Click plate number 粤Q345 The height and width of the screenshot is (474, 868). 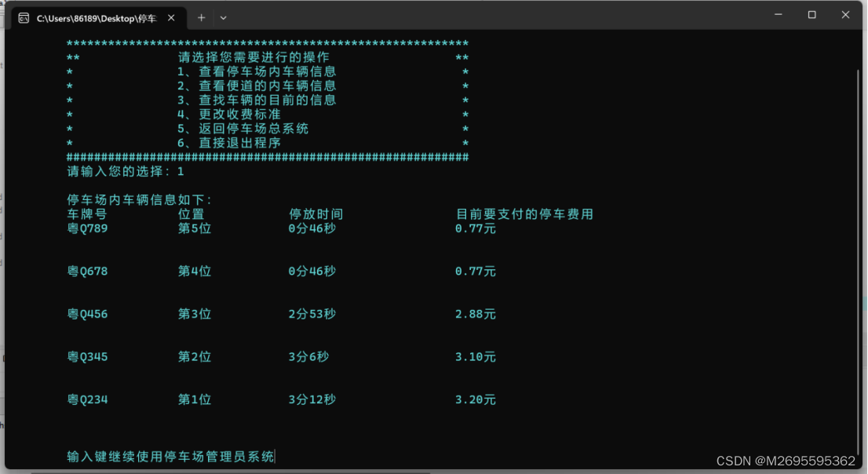point(87,356)
